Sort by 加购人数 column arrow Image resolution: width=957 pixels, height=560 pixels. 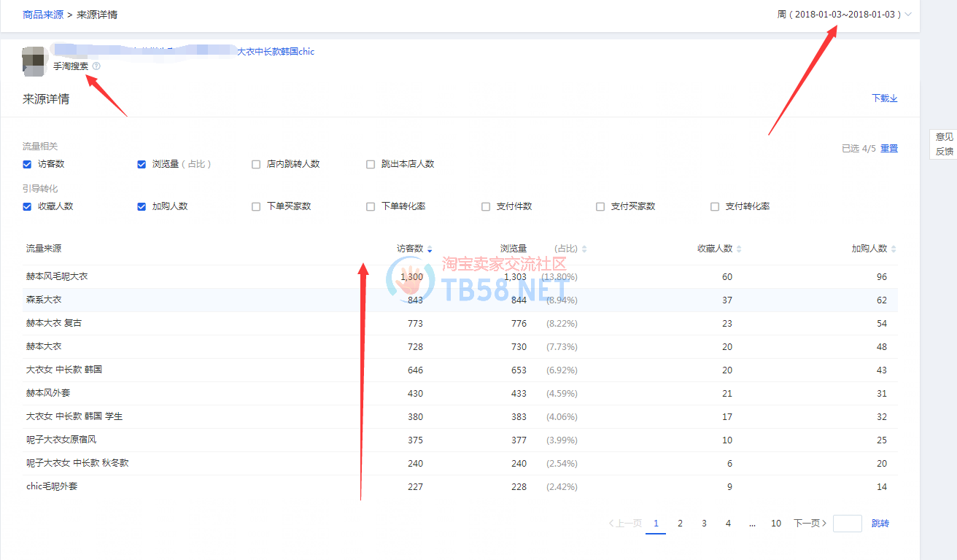pyautogui.click(x=894, y=249)
